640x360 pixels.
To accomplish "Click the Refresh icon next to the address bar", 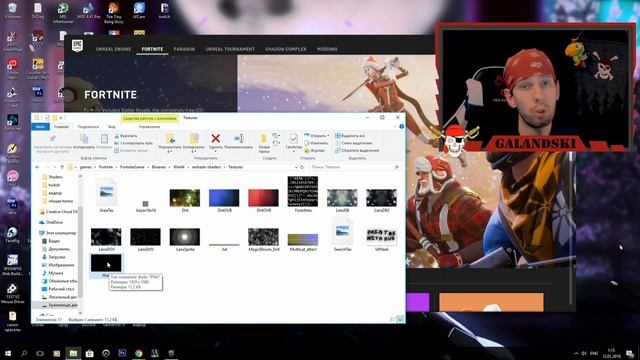I will click(302, 167).
